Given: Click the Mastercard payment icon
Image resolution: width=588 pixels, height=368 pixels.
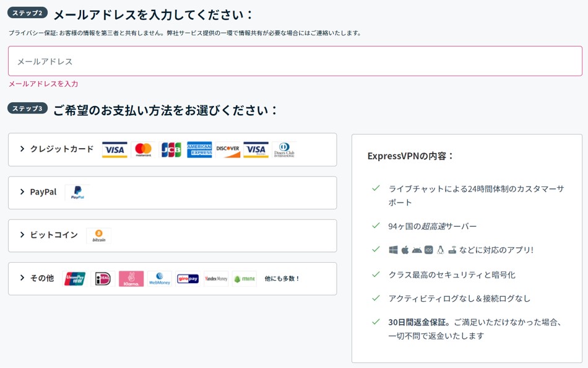Looking at the screenshot, I should point(142,149).
